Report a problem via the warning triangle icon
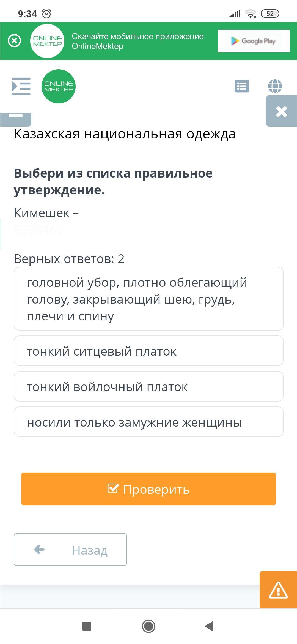 [278, 590]
